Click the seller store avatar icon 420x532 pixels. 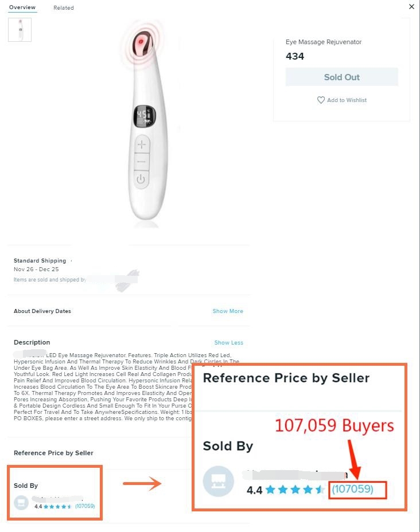21,503
